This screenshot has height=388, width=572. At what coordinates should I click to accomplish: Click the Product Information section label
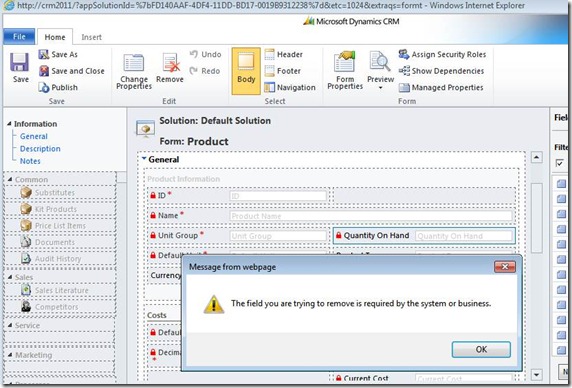[x=183, y=179]
